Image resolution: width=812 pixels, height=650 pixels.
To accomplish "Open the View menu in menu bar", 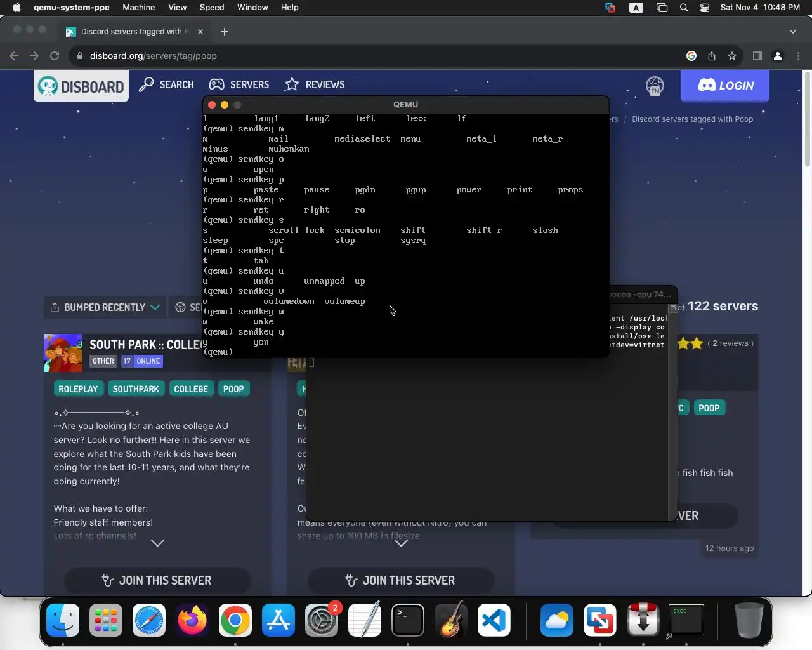I will [177, 8].
